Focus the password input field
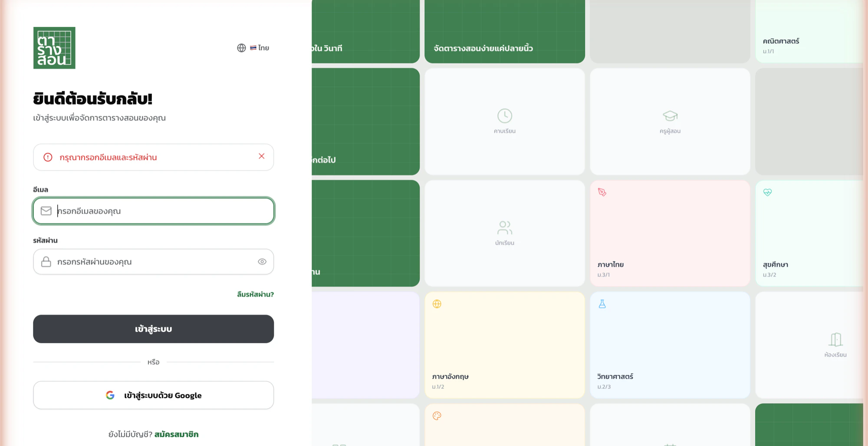 point(154,262)
